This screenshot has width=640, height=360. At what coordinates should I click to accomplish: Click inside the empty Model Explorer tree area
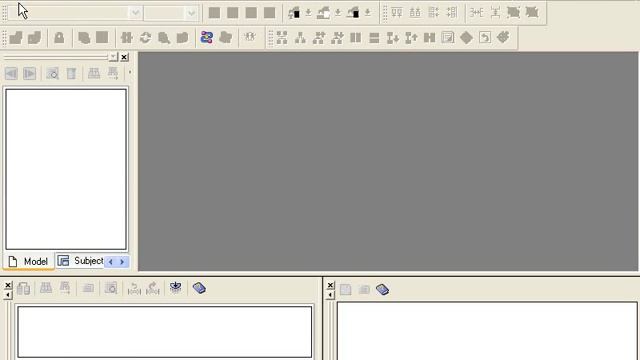pyautogui.click(x=66, y=169)
